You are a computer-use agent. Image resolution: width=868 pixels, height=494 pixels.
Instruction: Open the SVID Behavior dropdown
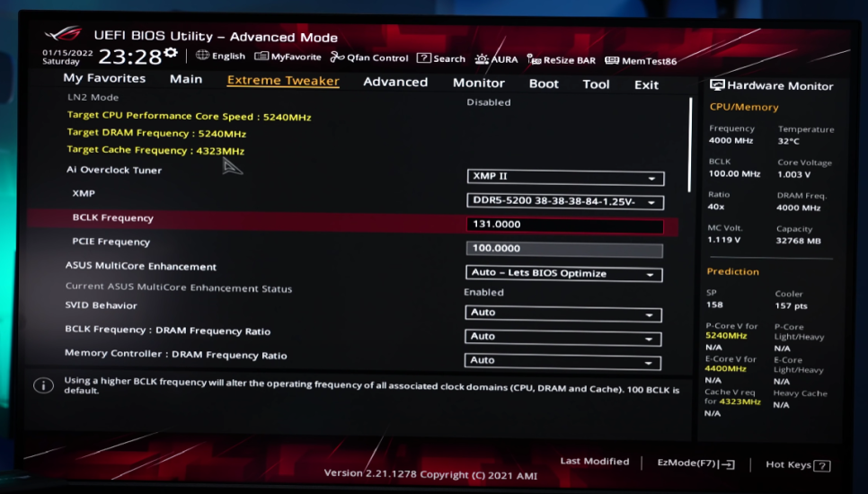tap(563, 313)
